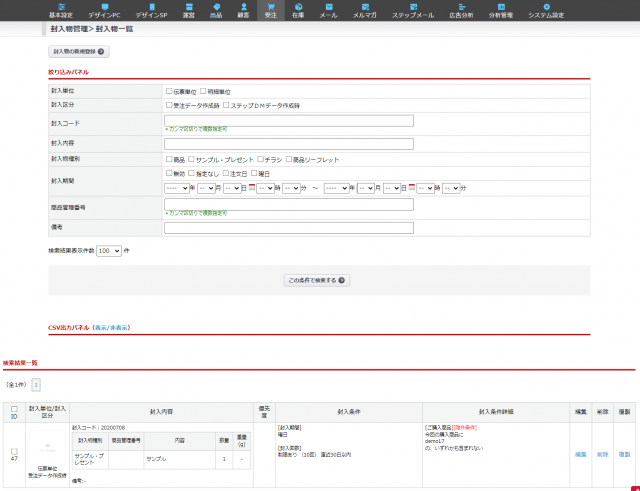The height and width of the screenshot is (491, 640).
Task: Tick the サンプル・プレゼント checkbox
Action: (x=192, y=158)
